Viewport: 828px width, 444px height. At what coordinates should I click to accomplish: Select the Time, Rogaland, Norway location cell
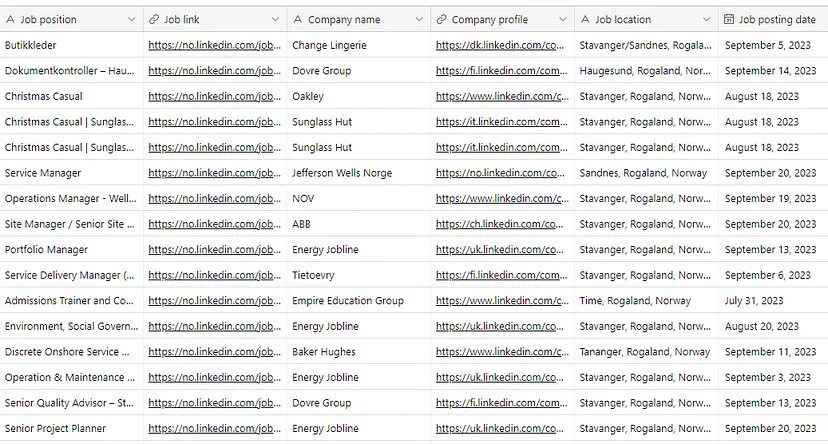(635, 301)
